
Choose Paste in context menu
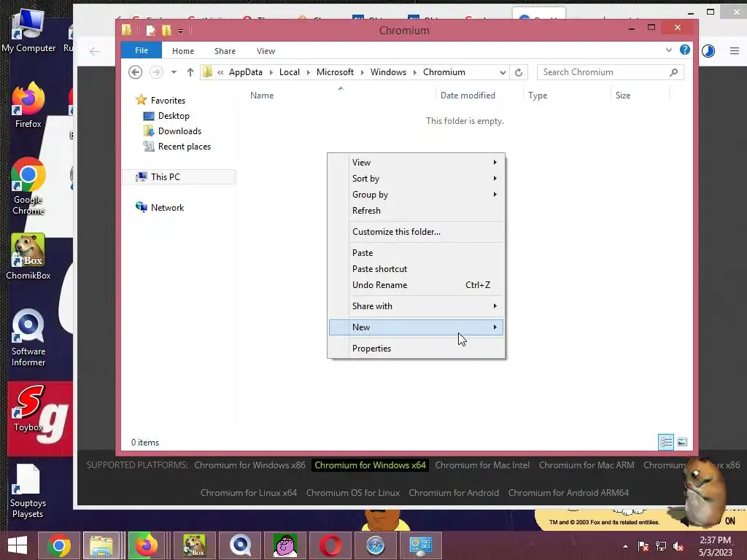416,253
